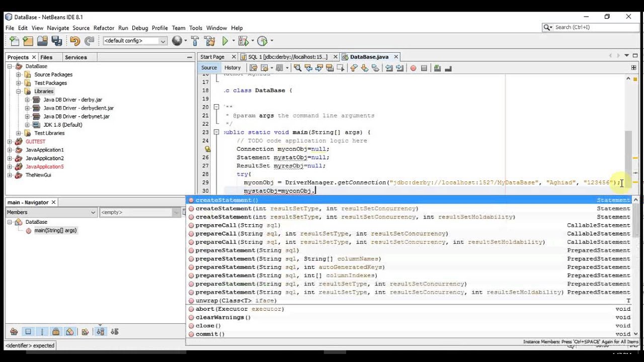Click the Undo arrow icon
This screenshot has height=362, width=644.
(75, 41)
